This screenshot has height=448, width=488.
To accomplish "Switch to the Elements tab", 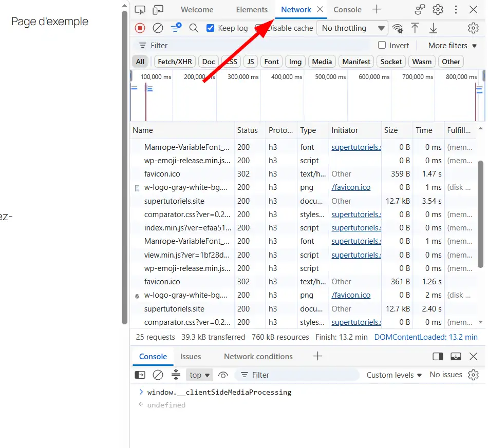I will [252, 10].
